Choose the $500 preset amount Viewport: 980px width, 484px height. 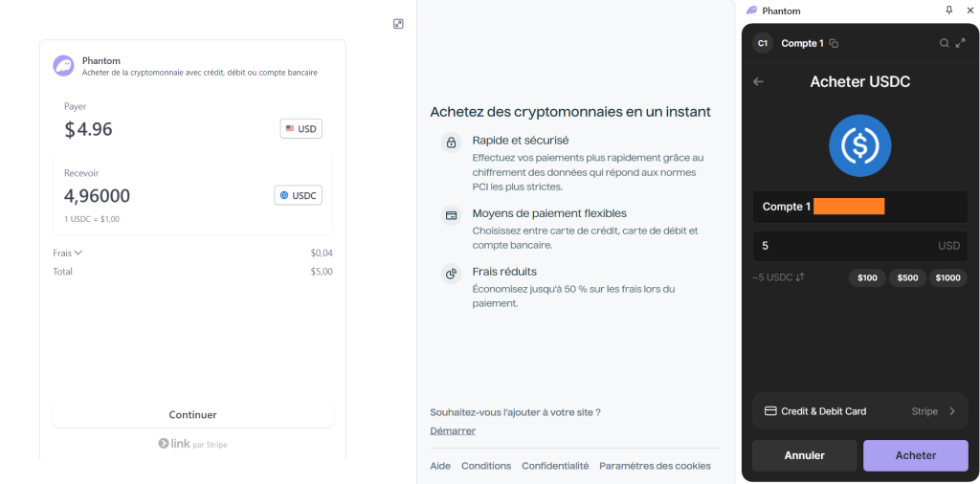coord(907,278)
